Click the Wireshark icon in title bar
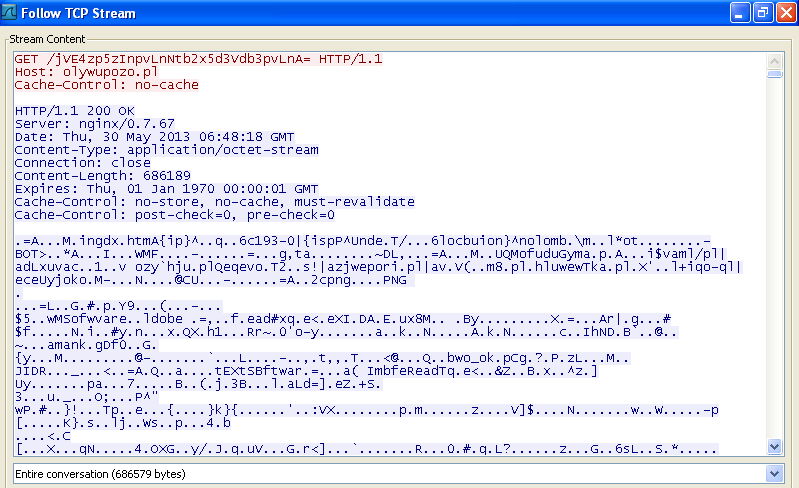Viewport: 799px width, 488px height. pyautogui.click(x=10, y=13)
